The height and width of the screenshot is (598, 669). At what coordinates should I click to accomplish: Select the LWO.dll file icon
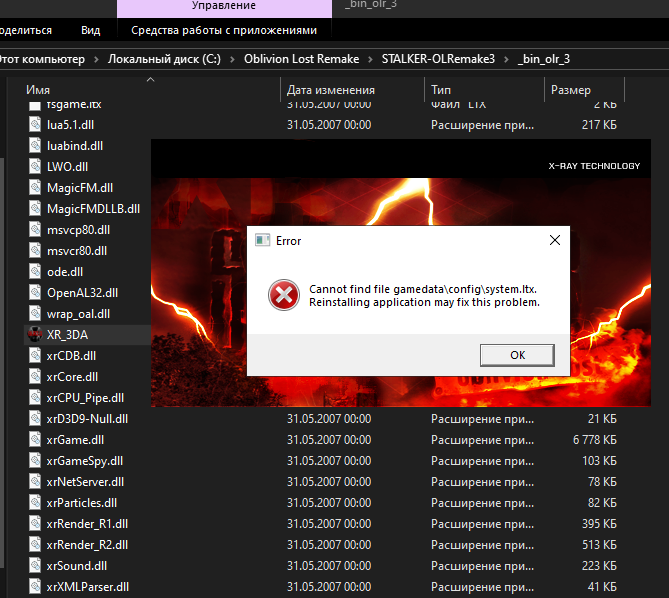click(35, 166)
